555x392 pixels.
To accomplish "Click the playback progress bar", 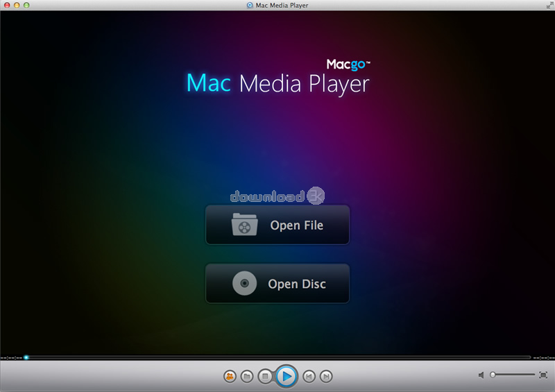I will coord(277,357).
